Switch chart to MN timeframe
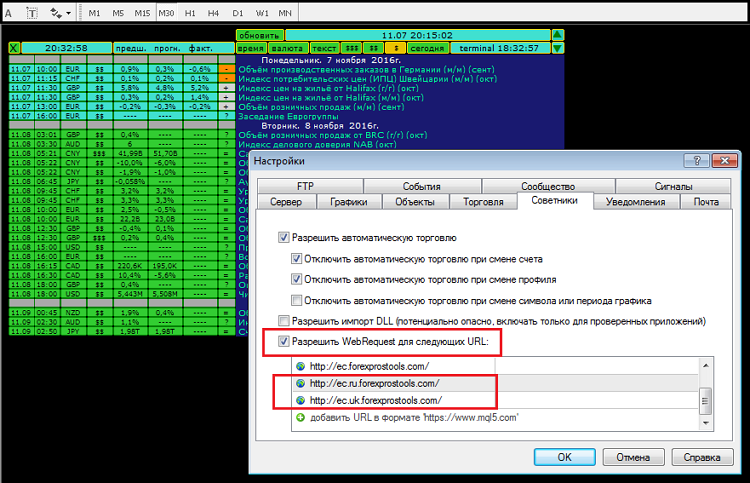The width and height of the screenshot is (750, 483). click(285, 13)
